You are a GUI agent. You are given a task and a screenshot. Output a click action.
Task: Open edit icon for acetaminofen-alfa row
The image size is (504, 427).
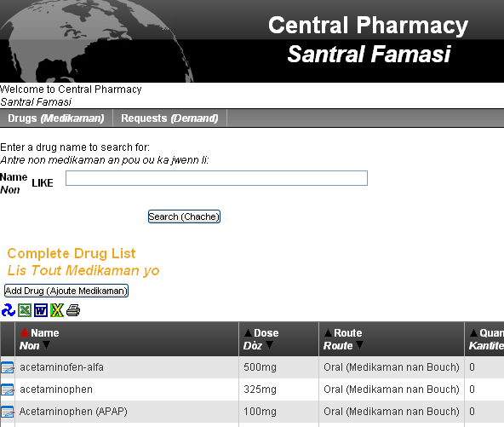click(x=8, y=367)
